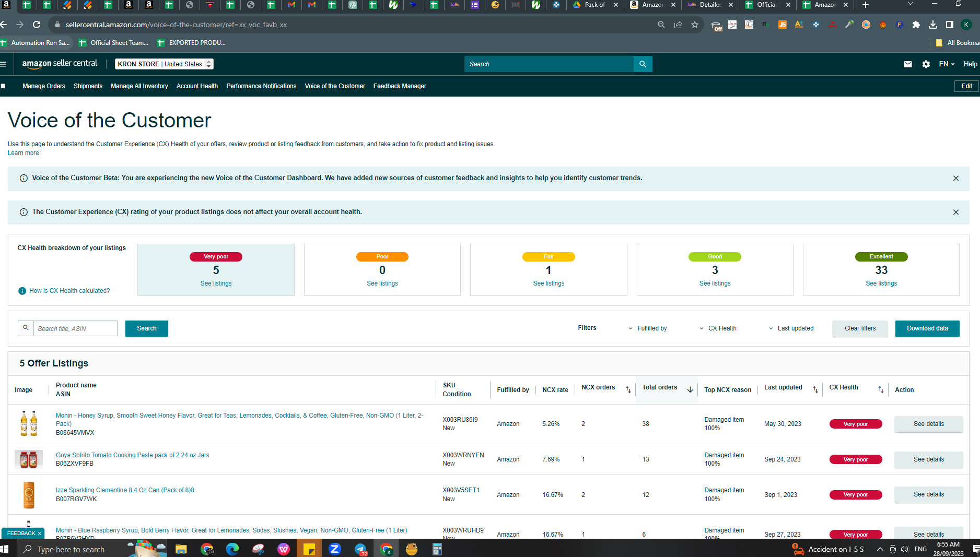See listings under Excellent category

tap(881, 283)
